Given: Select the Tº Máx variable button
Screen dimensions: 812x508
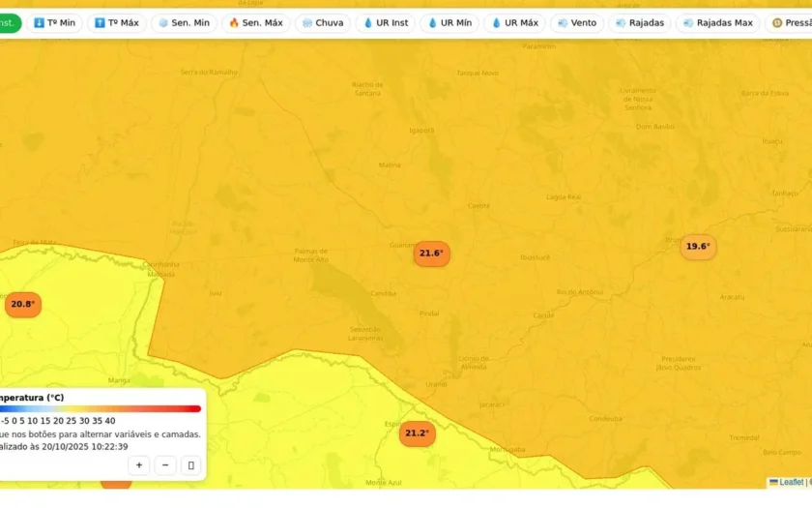Looking at the screenshot, I should pos(117,23).
